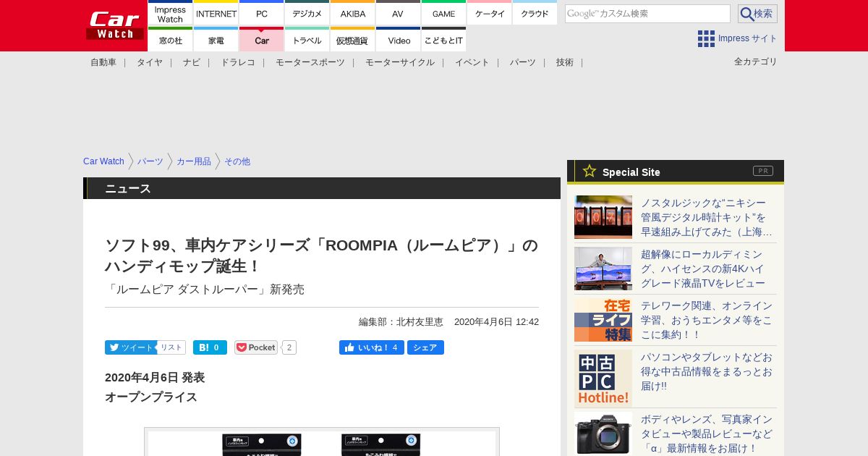
Task: Click the Car Watch breadcrumb link
Action: pos(103,161)
